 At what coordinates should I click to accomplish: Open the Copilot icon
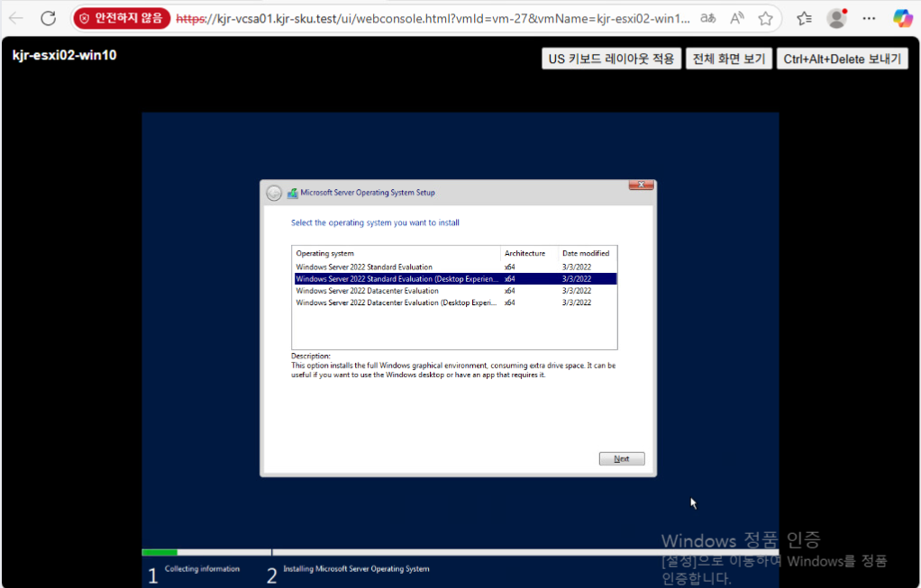(903, 18)
